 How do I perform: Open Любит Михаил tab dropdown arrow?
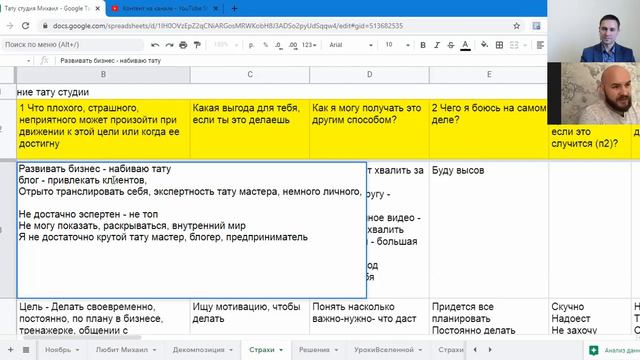click(154, 350)
